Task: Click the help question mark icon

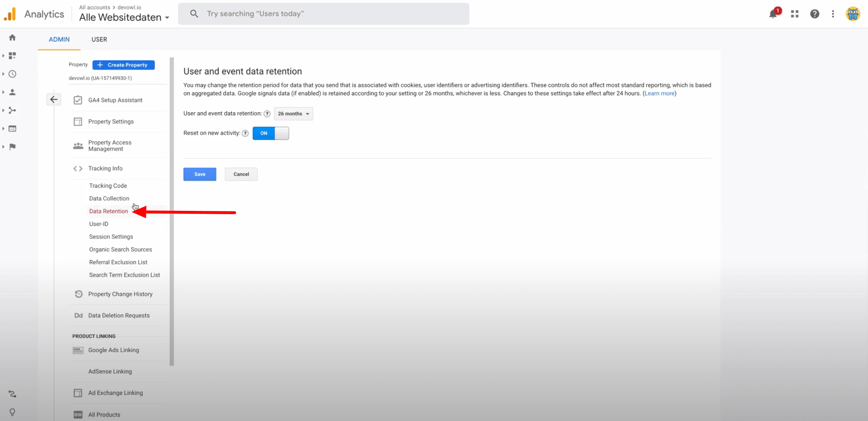Action: tap(814, 14)
